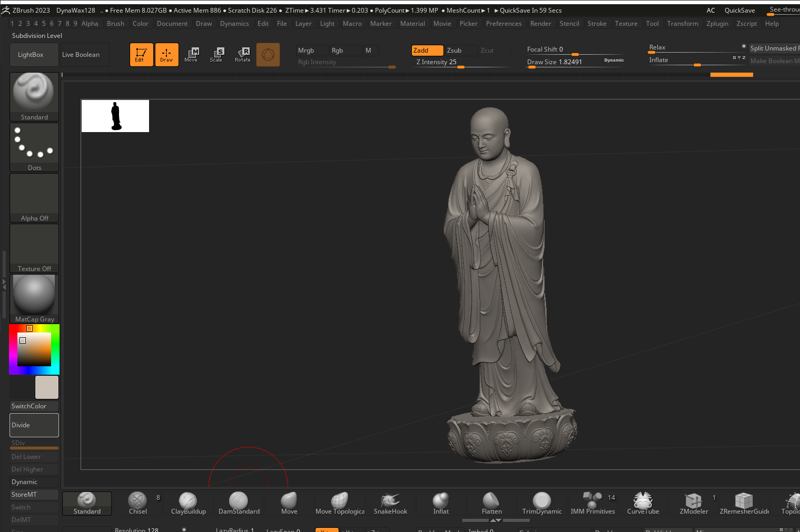
Task: Open the Dots stroke type picker
Action: pos(34,147)
